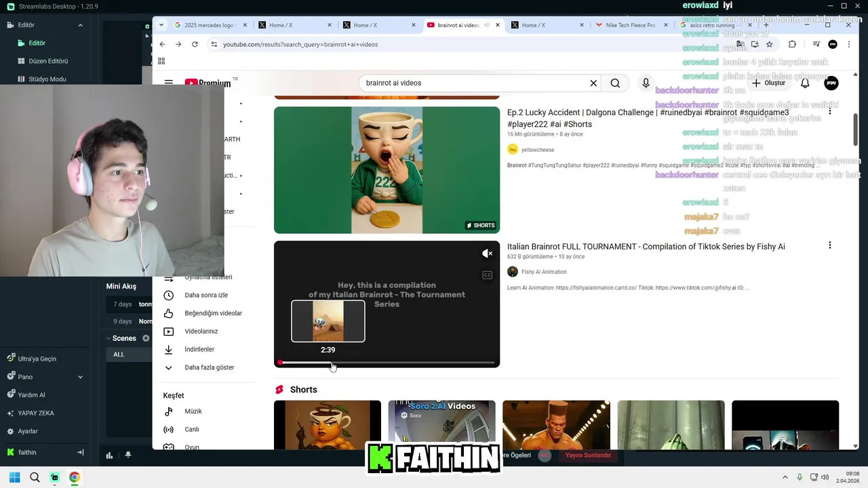Bookmark this page with star icon
This screenshot has width=868, height=488.
click(x=769, y=44)
